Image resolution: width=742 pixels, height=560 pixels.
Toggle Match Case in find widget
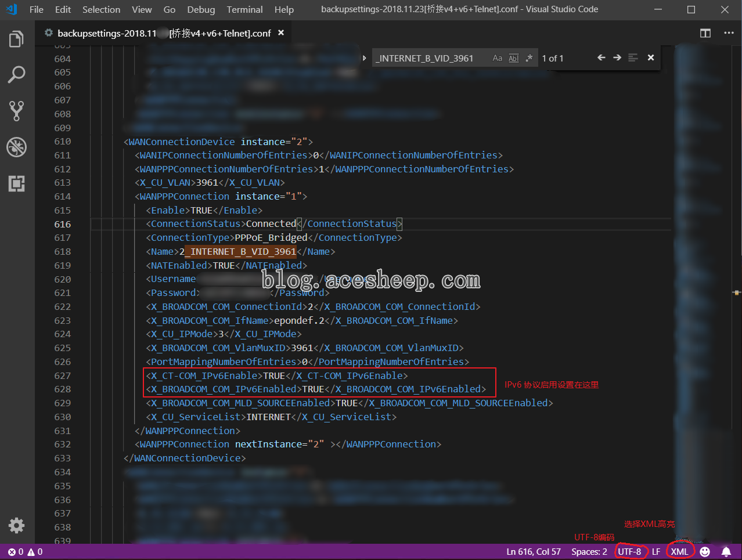point(498,58)
